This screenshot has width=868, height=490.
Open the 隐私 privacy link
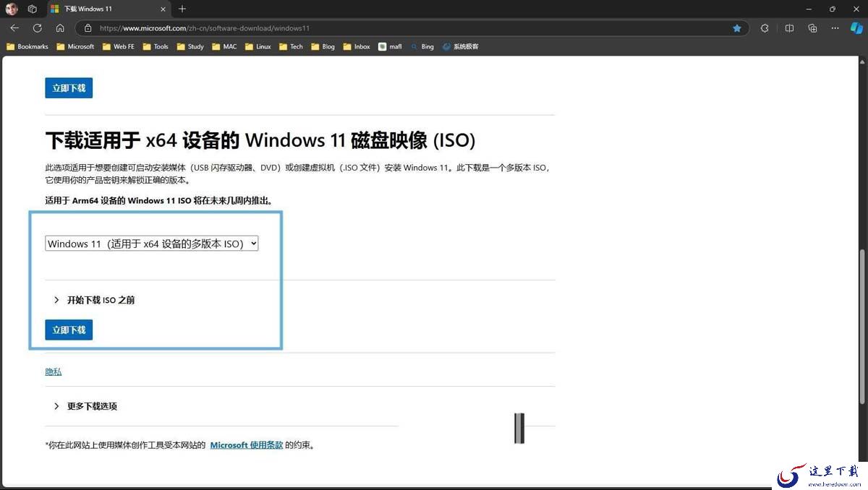pyautogui.click(x=54, y=371)
